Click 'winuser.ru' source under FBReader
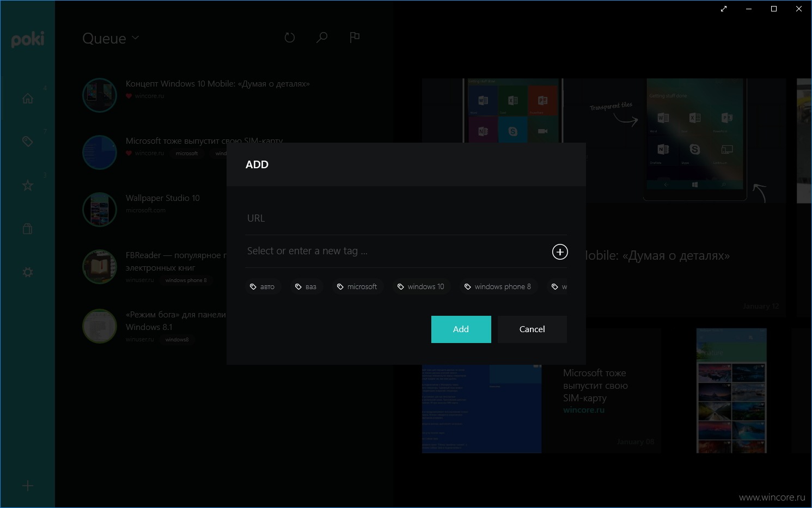812x508 pixels. click(140, 280)
